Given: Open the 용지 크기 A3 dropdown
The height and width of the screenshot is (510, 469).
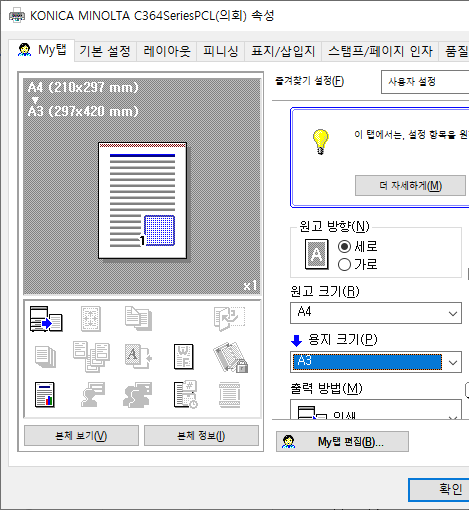Looking at the screenshot, I should coord(376,362).
